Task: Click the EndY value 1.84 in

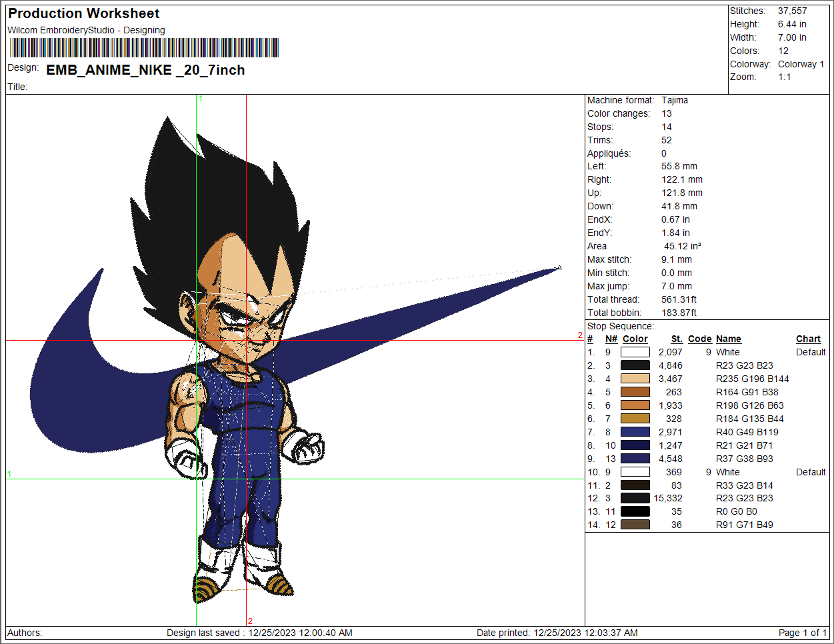Action: point(675,233)
